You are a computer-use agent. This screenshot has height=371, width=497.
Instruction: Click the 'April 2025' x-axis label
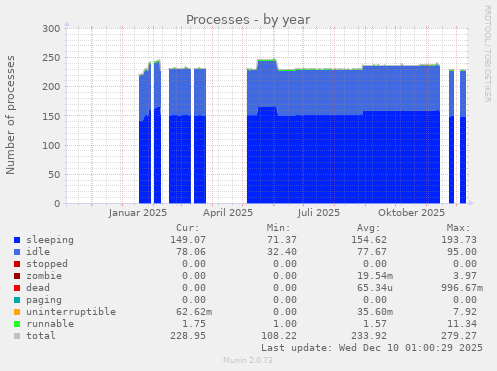click(228, 213)
